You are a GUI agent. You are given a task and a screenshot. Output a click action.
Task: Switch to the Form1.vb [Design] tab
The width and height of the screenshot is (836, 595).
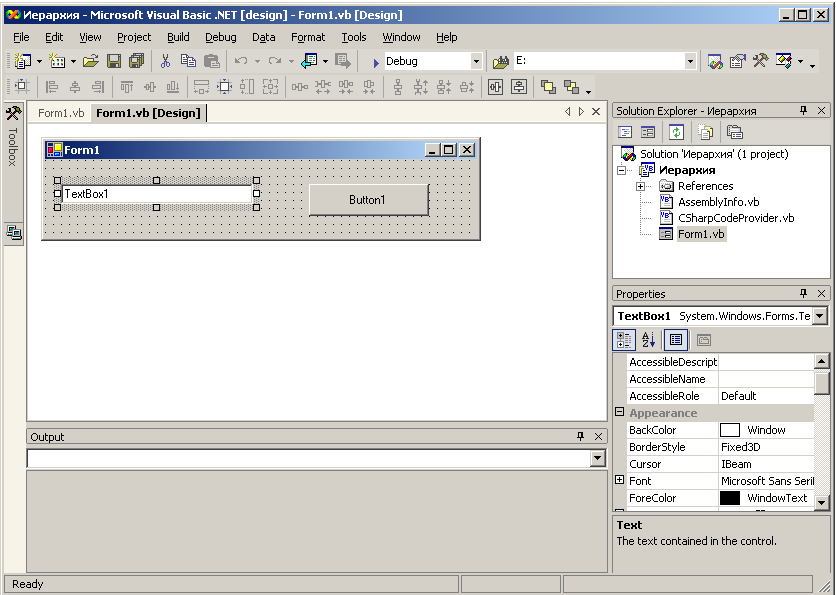[x=148, y=113]
